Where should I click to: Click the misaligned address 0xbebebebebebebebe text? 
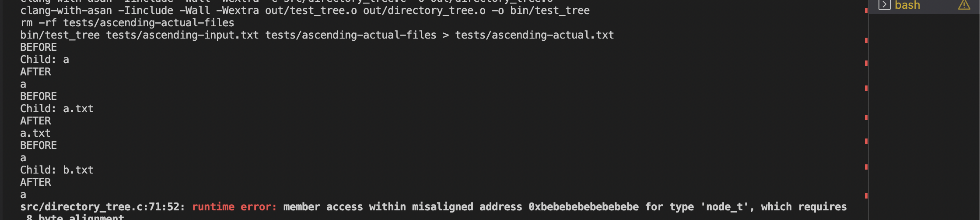583,207
